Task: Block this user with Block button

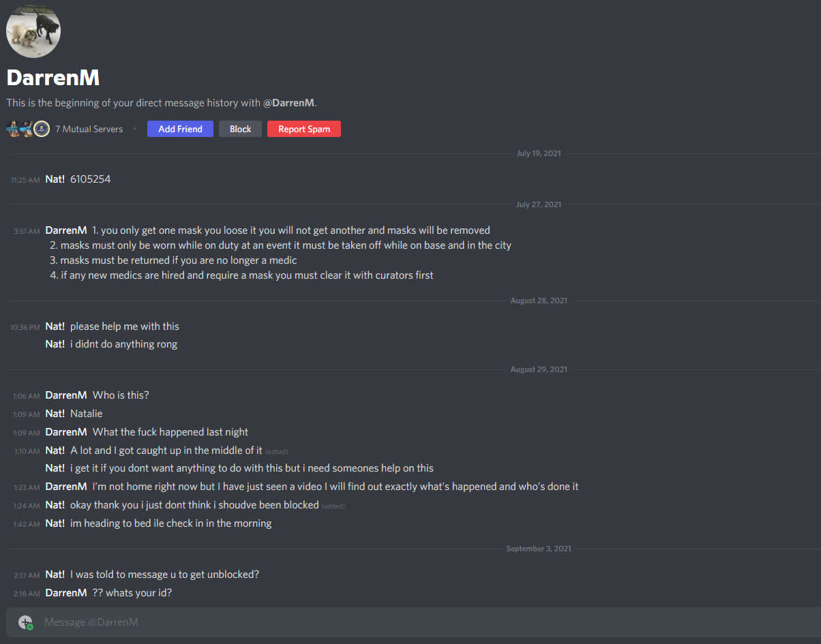Action: click(240, 129)
